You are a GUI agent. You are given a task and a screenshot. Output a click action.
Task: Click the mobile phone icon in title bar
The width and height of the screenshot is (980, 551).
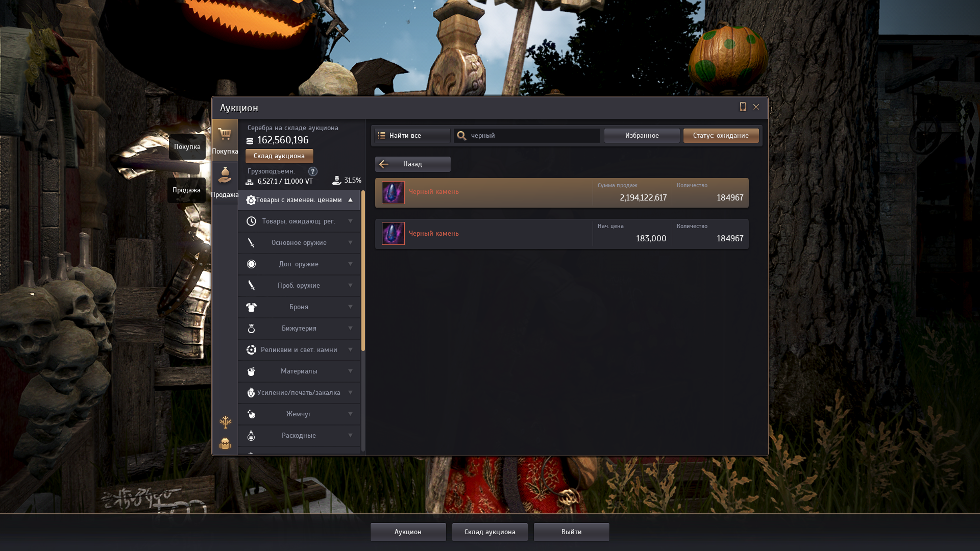point(743,107)
